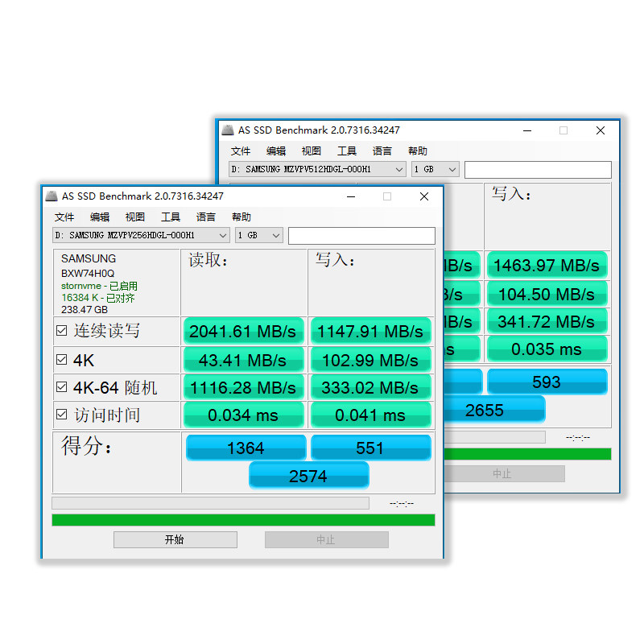Click 4K-64 read result 1116.28 MB/s
The image size is (644, 644).
pos(243,387)
